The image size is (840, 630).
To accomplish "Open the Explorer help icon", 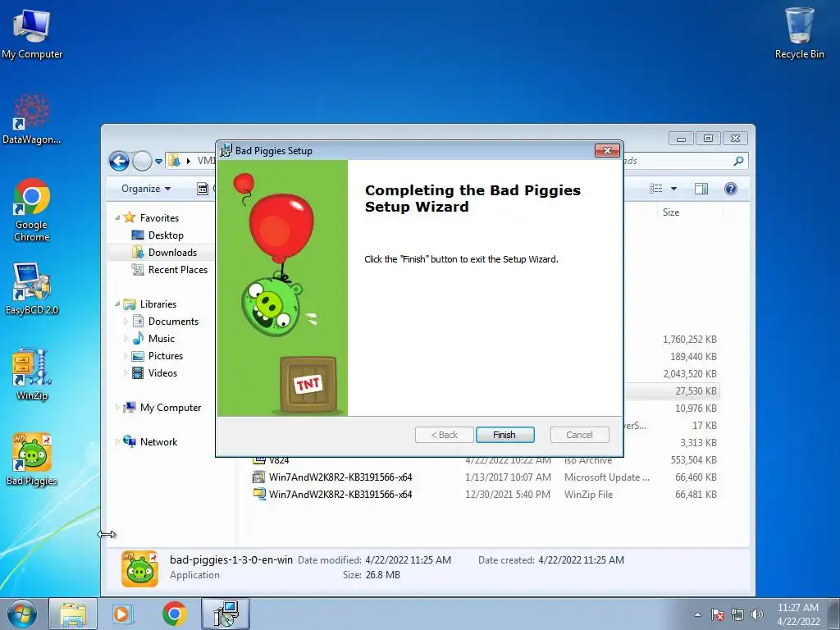I will tap(731, 189).
